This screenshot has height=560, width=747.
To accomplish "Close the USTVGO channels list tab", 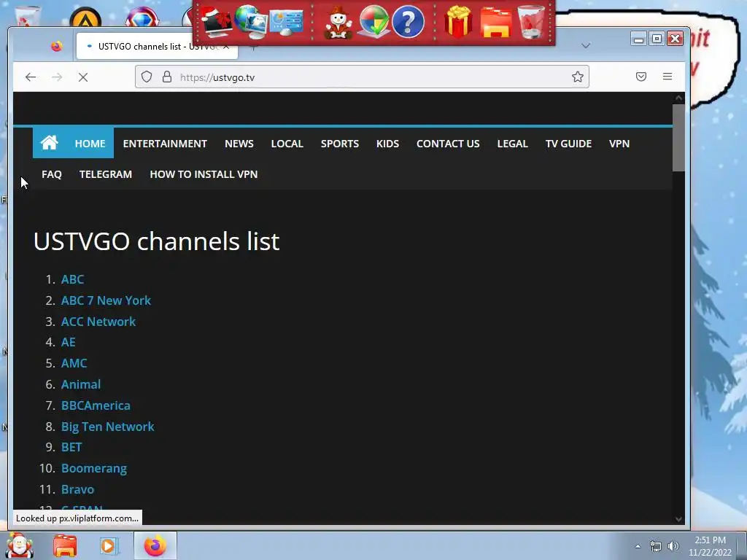I will click(226, 47).
